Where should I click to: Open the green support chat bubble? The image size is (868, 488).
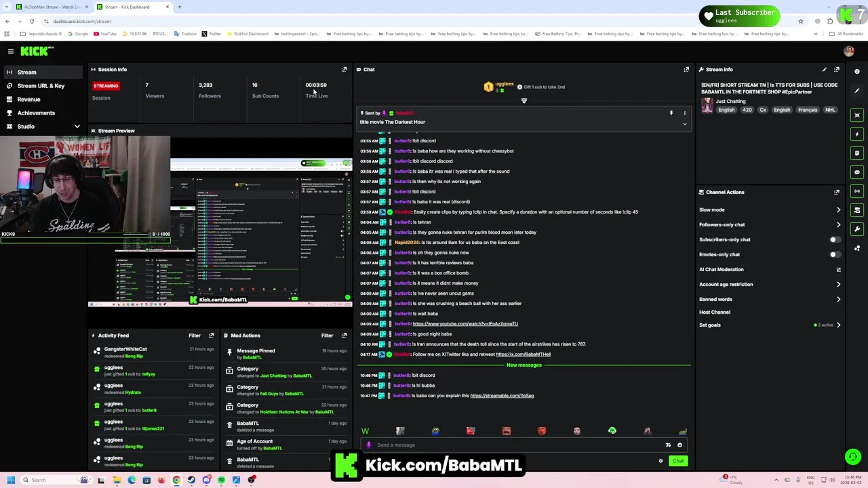click(852, 457)
